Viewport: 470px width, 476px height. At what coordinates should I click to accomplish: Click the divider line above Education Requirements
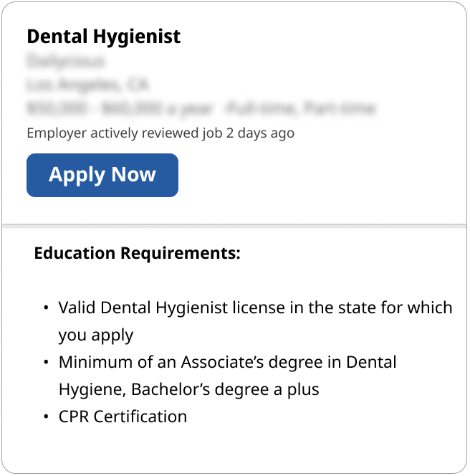point(235,225)
